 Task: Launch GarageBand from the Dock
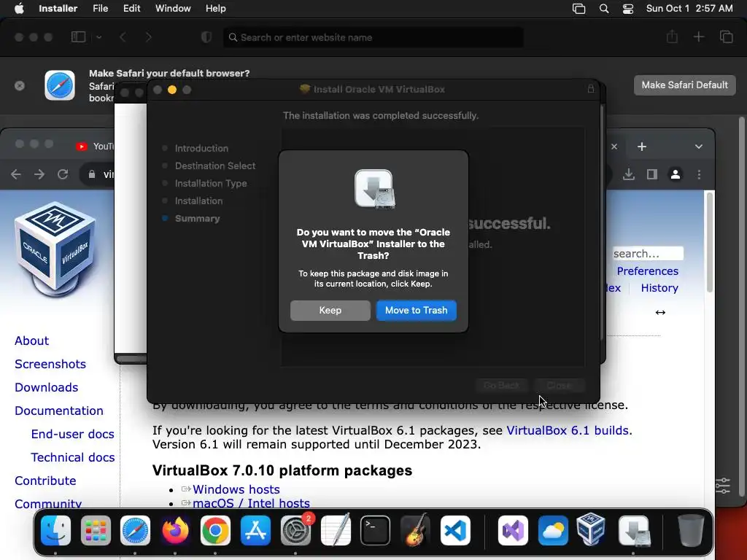tap(415, 531)
